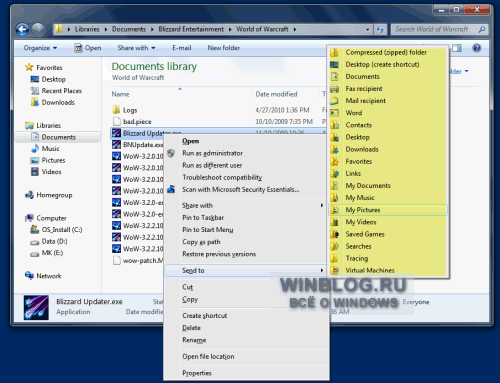
Task: Open the Help question mark icon
Action: pyautogui.click(x=477, y=48)
